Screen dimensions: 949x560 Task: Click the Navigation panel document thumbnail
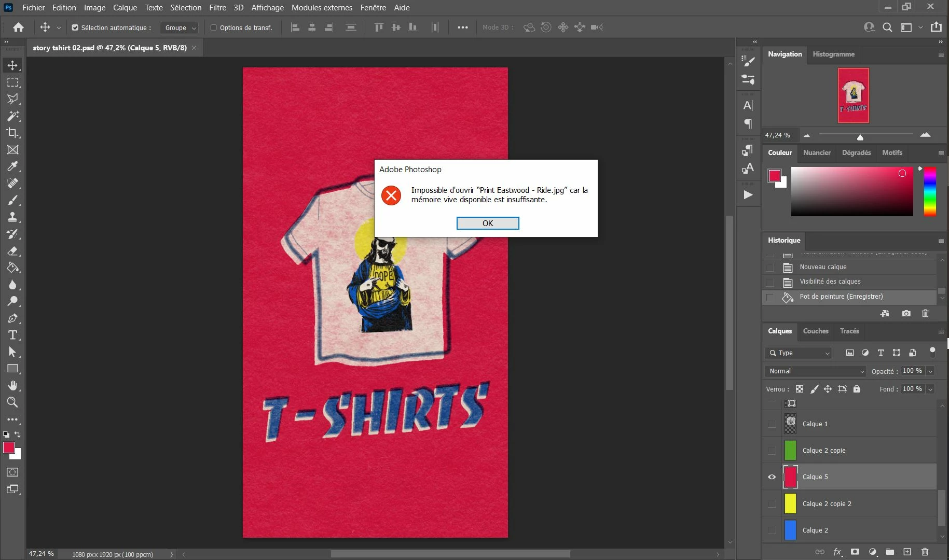[x=854, y=95]
